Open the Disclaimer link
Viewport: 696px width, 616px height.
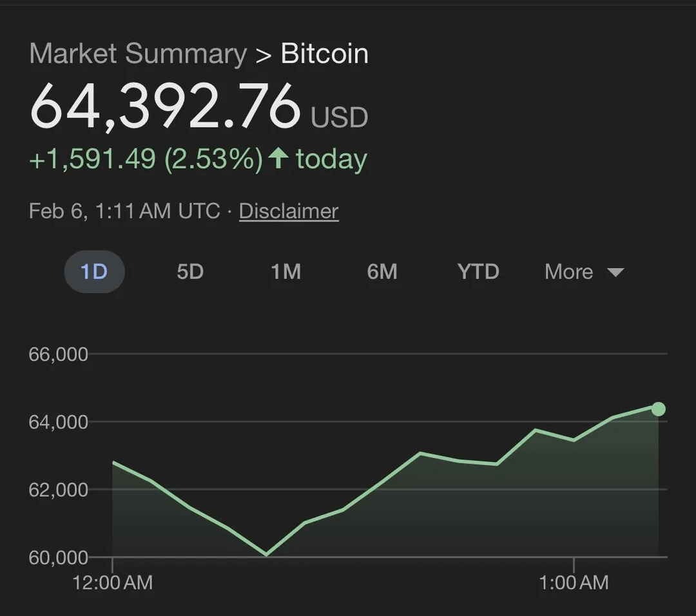pos(289,211)
